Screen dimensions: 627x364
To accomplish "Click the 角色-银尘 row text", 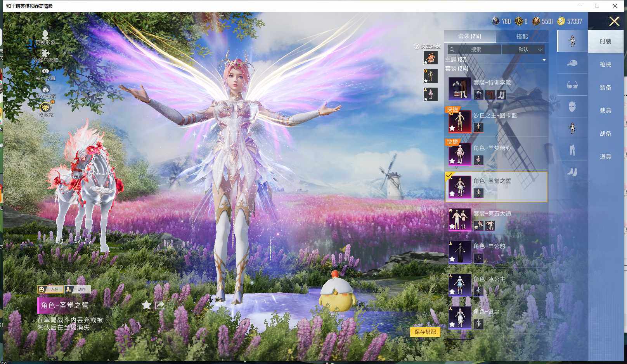I will coord(486,312).
